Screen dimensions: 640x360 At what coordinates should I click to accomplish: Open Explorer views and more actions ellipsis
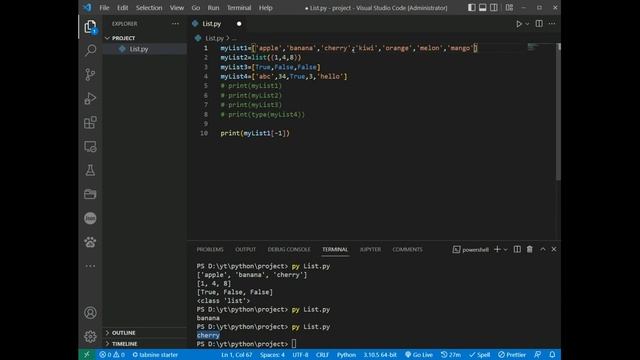point(176,24)
